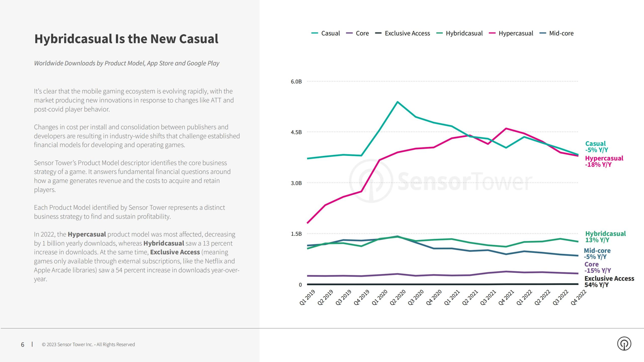This screenshot has height=362, width=644.
Task: Click the Sensor Tower logo icon bottom-right
Action: (x=624, y=344)
